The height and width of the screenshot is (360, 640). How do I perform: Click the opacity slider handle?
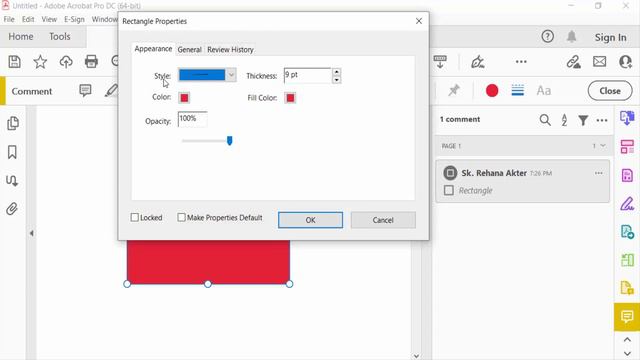(x=229, y=140)
